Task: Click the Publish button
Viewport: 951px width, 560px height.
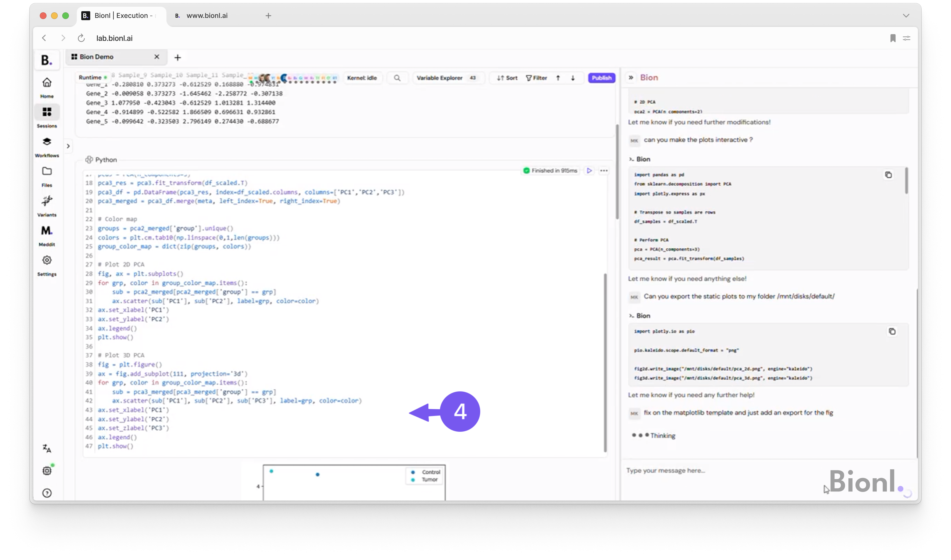Action: pos(601,78)
